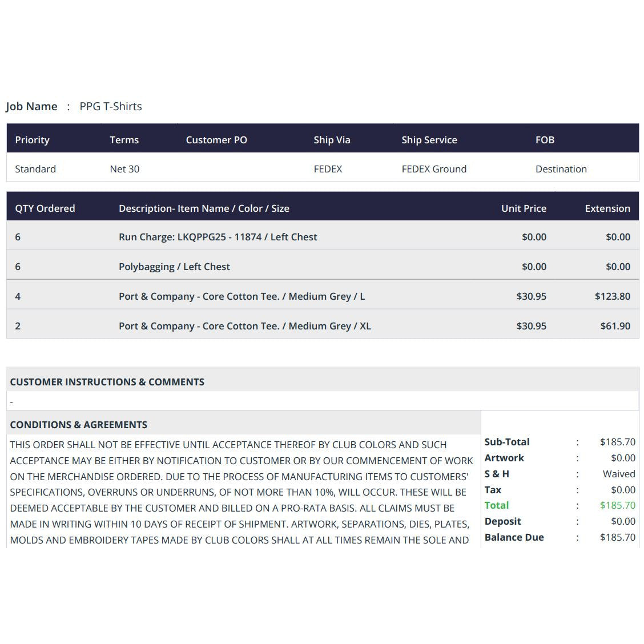
Task: Select the Customer PO column header
Action: click(x=216, y=140)
